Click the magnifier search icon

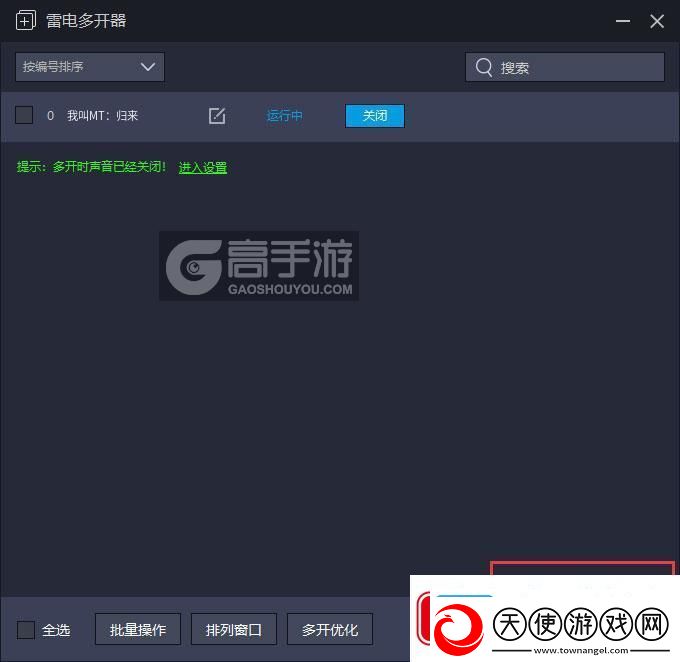point(484,67)
